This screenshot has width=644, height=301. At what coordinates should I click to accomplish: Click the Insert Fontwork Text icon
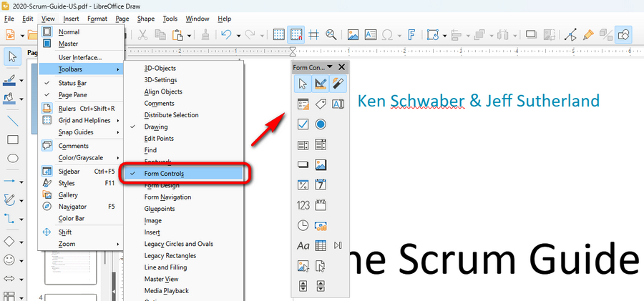[411, 34]
